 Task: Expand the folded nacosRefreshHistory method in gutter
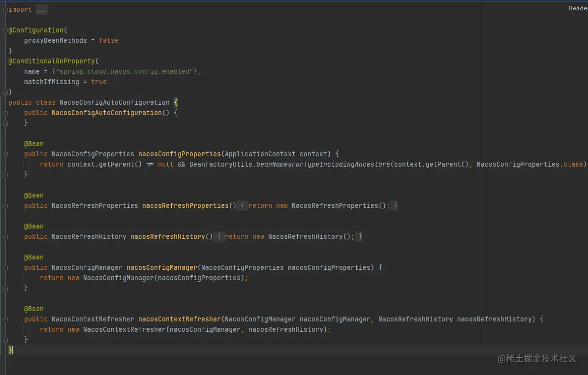(x=5, y=237)
